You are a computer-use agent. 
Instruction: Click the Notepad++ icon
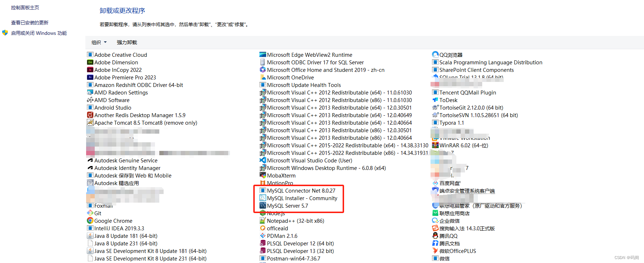tap(263, 221)
